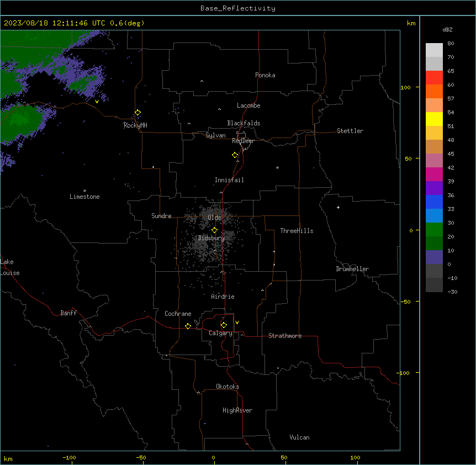
Task: Select the Vulcan label
Action: (300, 437)
